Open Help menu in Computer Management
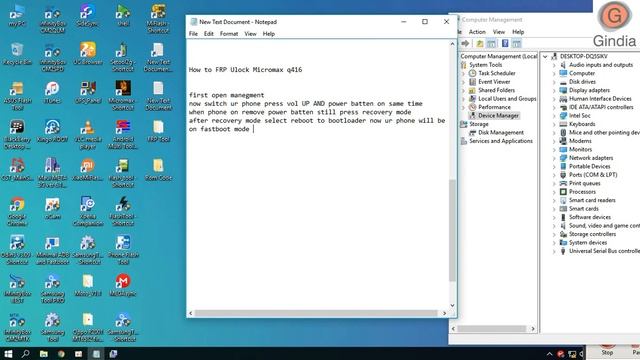The height and width of the screenshot is (360, 640). coord(518,32)
